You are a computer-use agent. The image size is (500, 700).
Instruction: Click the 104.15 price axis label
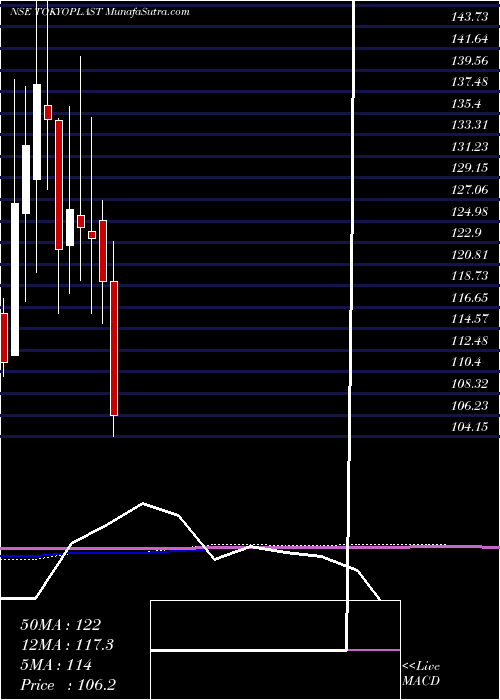point(470,427)
